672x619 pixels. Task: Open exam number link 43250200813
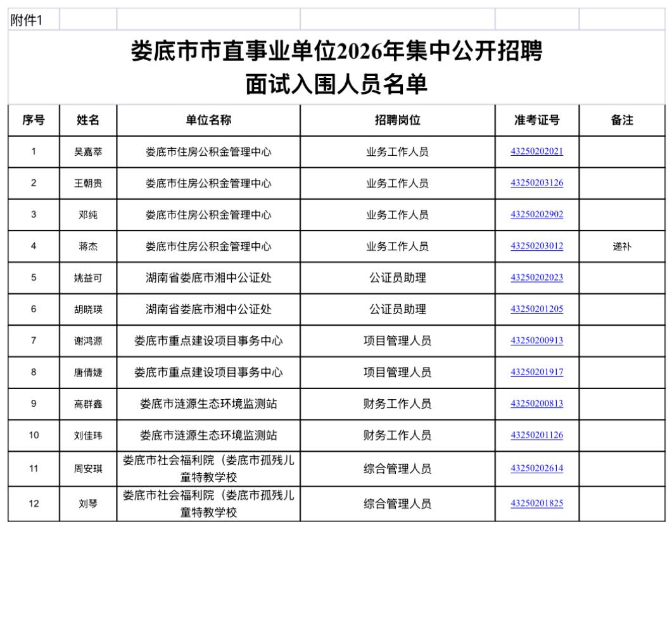click(536, 404)
